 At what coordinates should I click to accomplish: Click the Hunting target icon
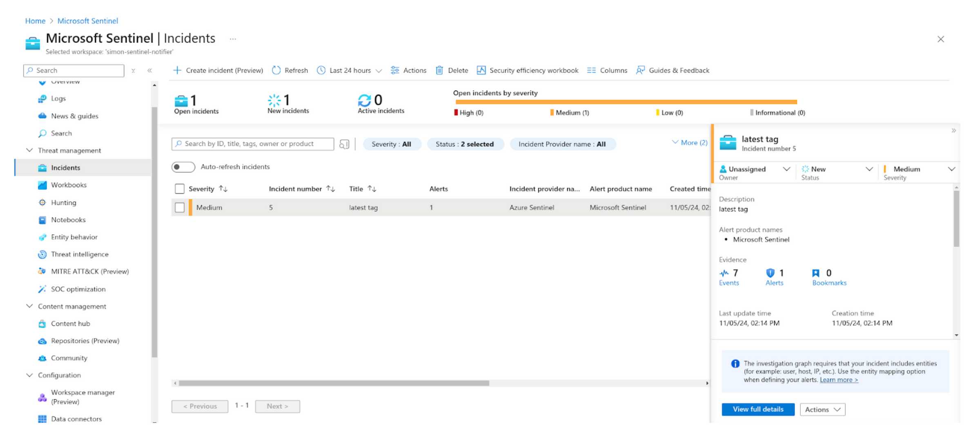[42, 202]
